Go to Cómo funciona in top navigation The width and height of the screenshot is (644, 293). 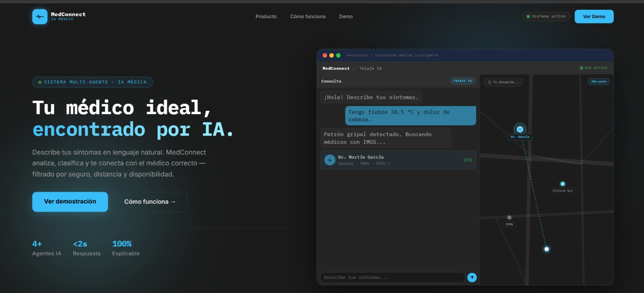click(x=308, y=17)
